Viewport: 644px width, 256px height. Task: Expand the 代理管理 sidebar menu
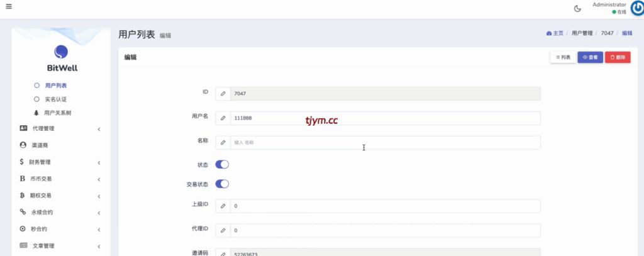(60, 129)
